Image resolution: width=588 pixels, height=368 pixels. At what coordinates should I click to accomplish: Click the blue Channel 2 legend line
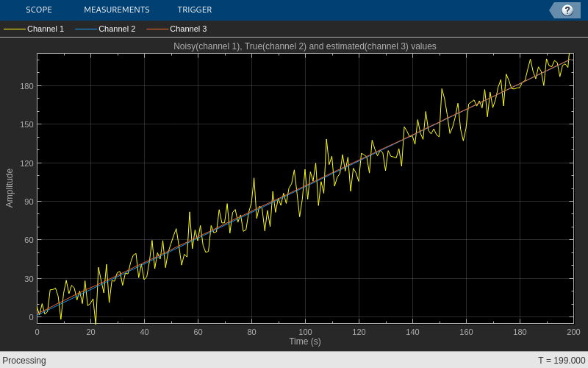[x=86, y=29]
